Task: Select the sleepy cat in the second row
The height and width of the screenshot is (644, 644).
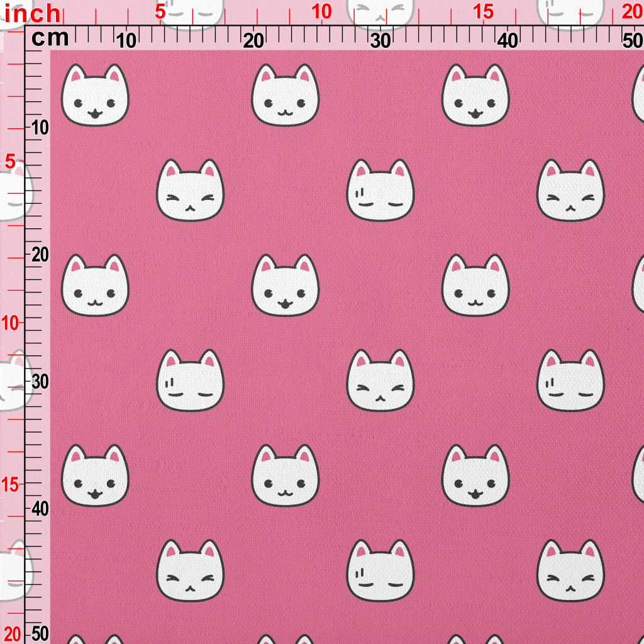Action: [x=380, y=191]
